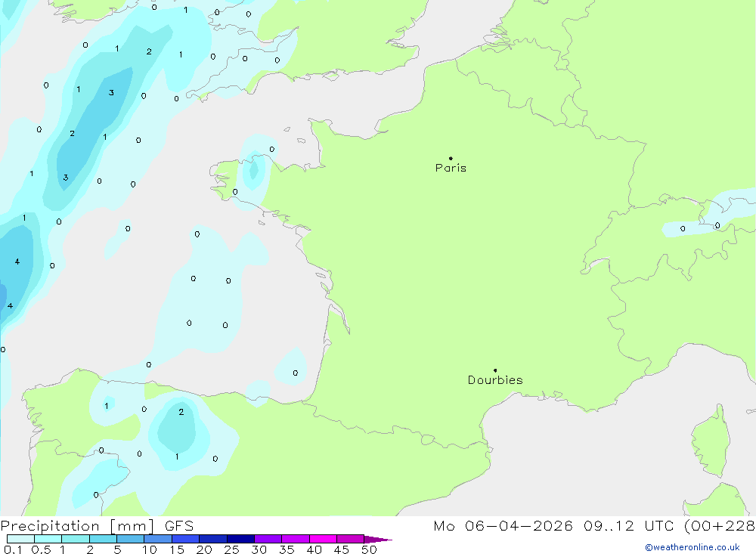Pick the 25–30 mm navy legend swatch
The width and height of the screenshot is (756, 554).
[240, 539]
